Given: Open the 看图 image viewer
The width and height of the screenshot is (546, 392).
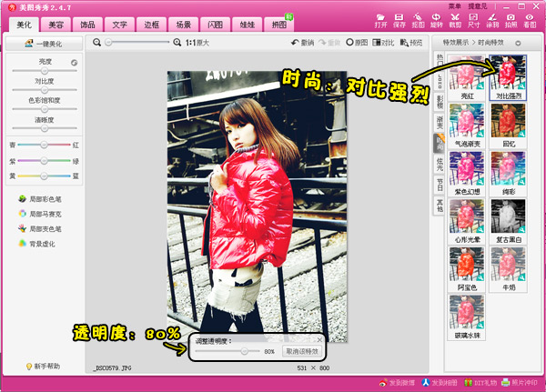Looking at the screenshot, I should coord(530,21).
